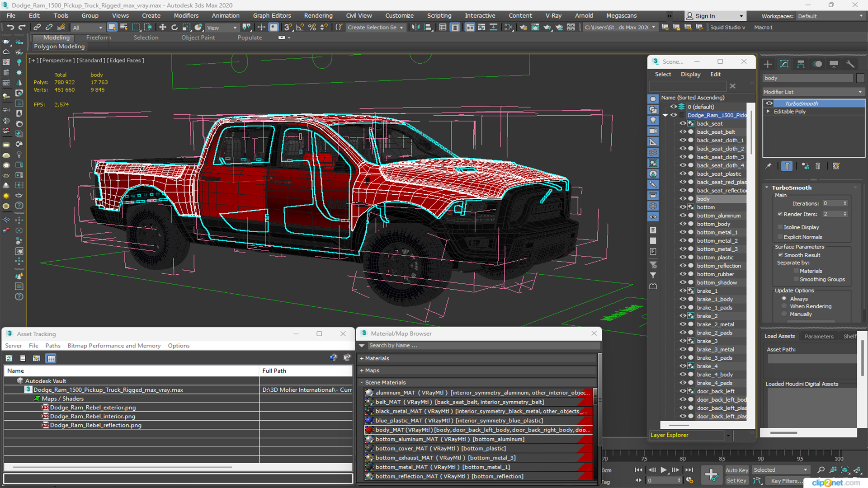Toggle the Percent Snap icon
The image size is (868, 488).
[x=312, y=28]
